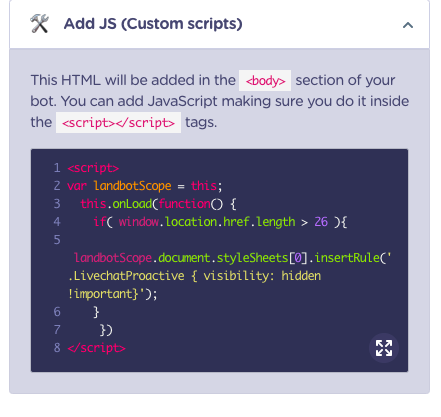This screenshot has height=417, width=441.
Task: Click the pink <body> tag label
Action: point(265,81)
